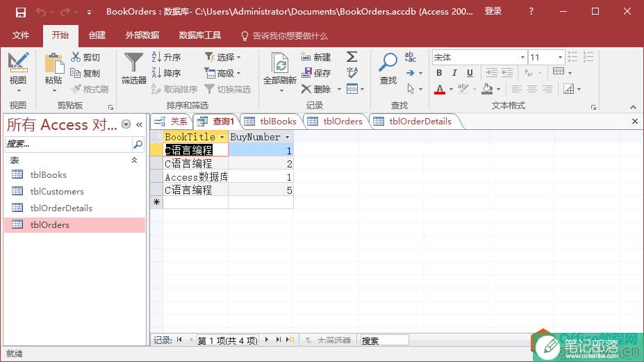Go to last record navigation button
This screenshot has width=644, height=362.
[278, 340]
